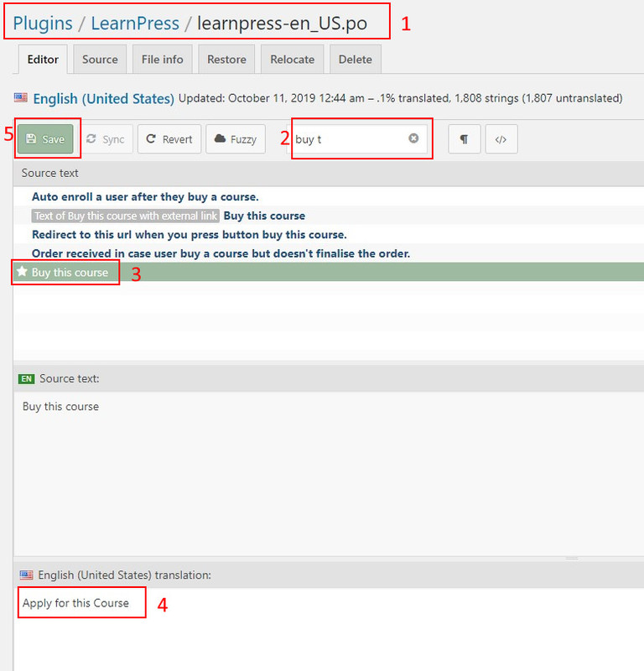Select 'Auto enroll a user after they buy a course.' row
Screen dimensions: 644x671
click(x=328, y=197)
